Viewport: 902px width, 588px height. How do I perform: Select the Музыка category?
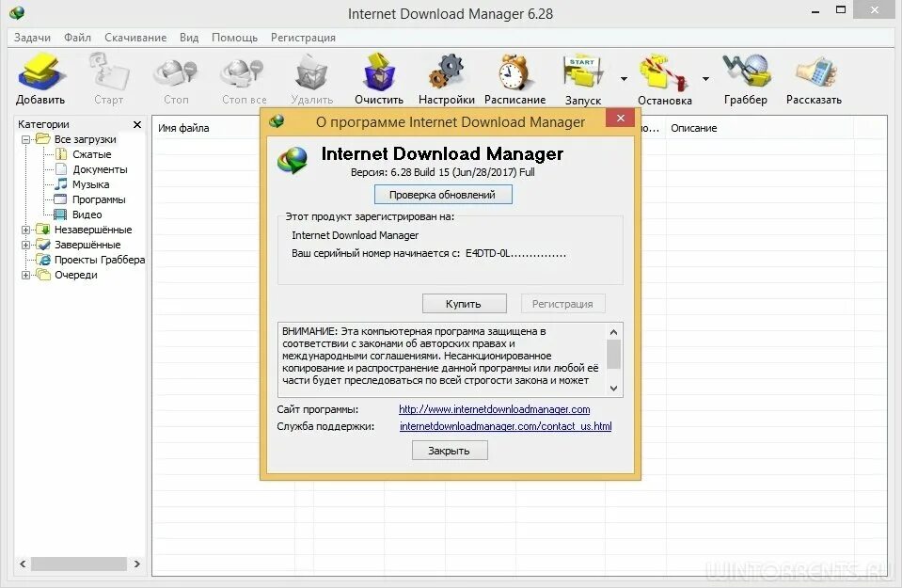(x=90, y=184)
